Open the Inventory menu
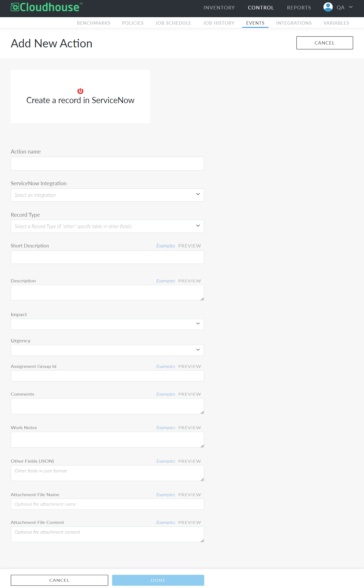This screenshot has width=364, height=588. click(219, 8)
